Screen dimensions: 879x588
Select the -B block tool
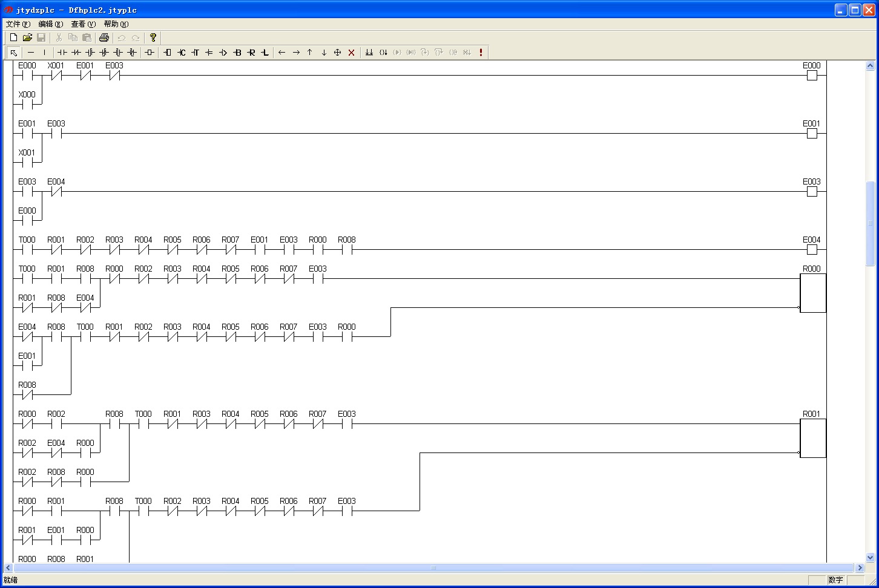tap(237, 53)
